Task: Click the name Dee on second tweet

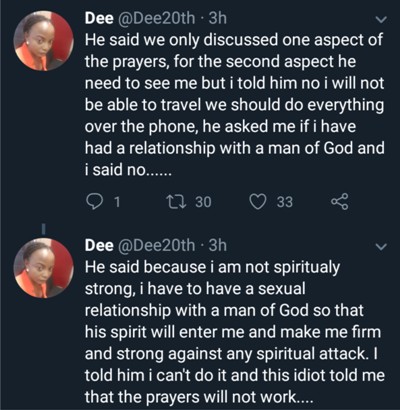Action: pyautogui.click(x=99, y=245)
